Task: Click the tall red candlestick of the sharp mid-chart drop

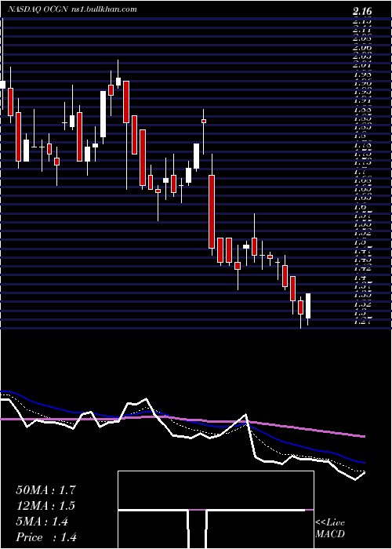Action: [x=212, y=212]
